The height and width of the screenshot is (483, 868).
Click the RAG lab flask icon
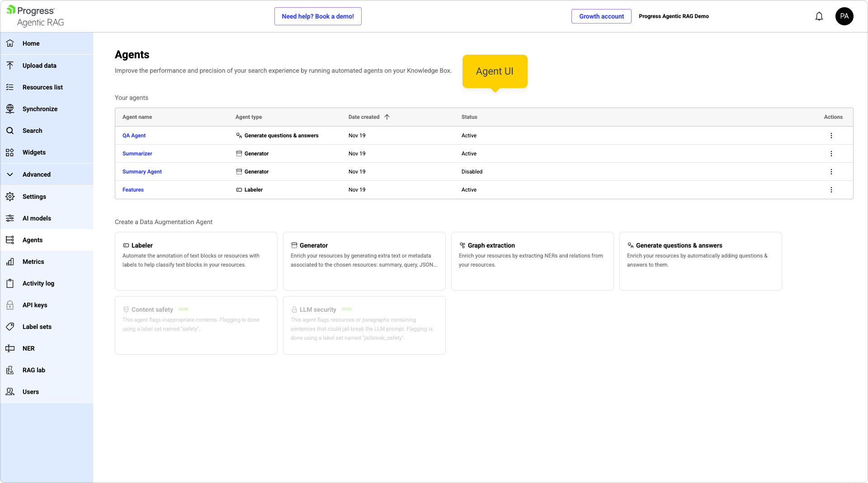point(10,370)
